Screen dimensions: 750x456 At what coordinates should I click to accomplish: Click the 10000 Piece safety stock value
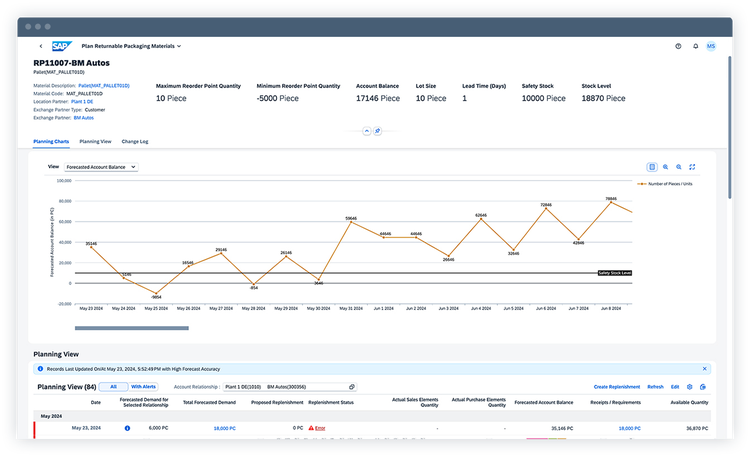tap(543, 98)
